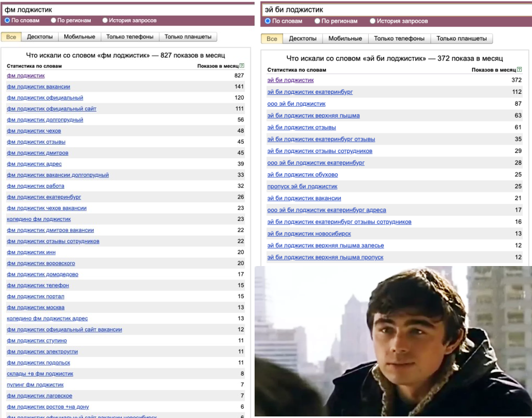Switch to «Десктопы» tab in left panel
Image resolution: width=532 pixels, height=418 pixels.
[x=40, y=37]
